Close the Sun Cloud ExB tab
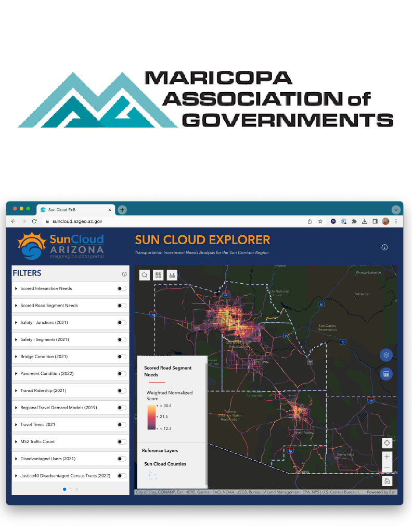Image resolution: width=412 pixels, height=532 pixels. pyautogui.click(x=110, y=210)
